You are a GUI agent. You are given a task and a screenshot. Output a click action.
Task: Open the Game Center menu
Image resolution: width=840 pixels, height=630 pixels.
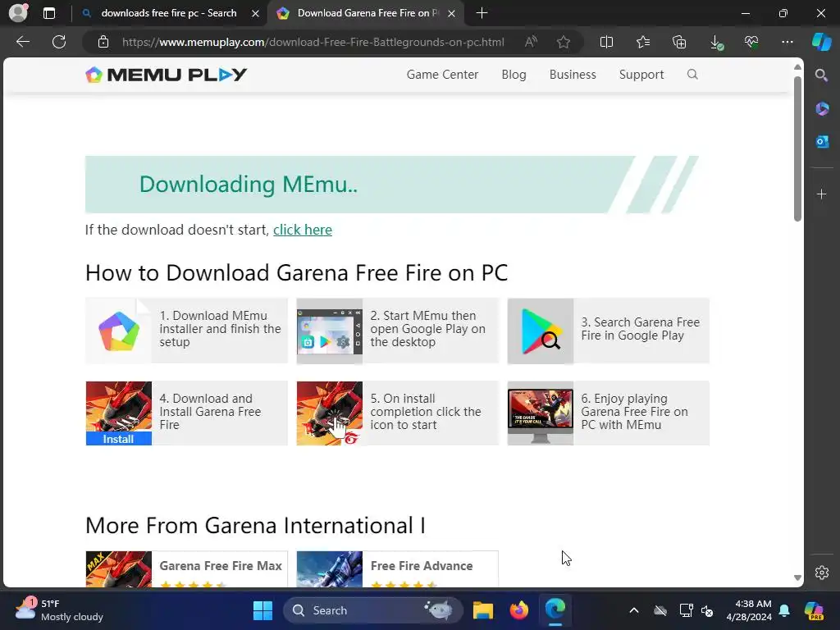point(442,75)
